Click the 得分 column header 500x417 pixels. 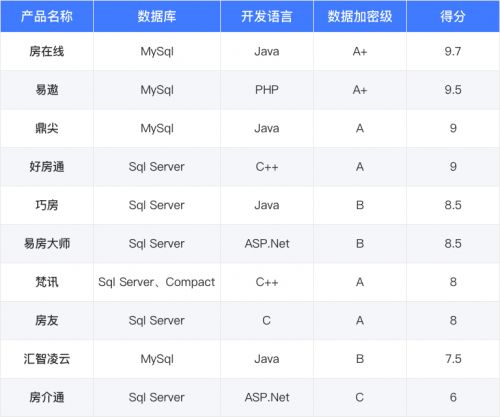453,16
